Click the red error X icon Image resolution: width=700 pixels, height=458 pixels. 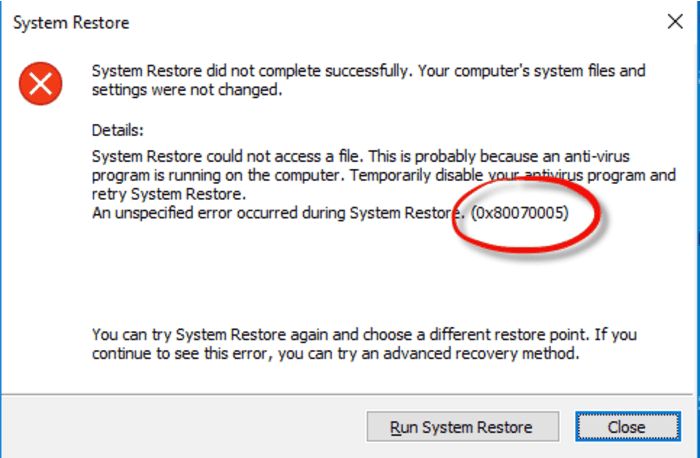40,83
